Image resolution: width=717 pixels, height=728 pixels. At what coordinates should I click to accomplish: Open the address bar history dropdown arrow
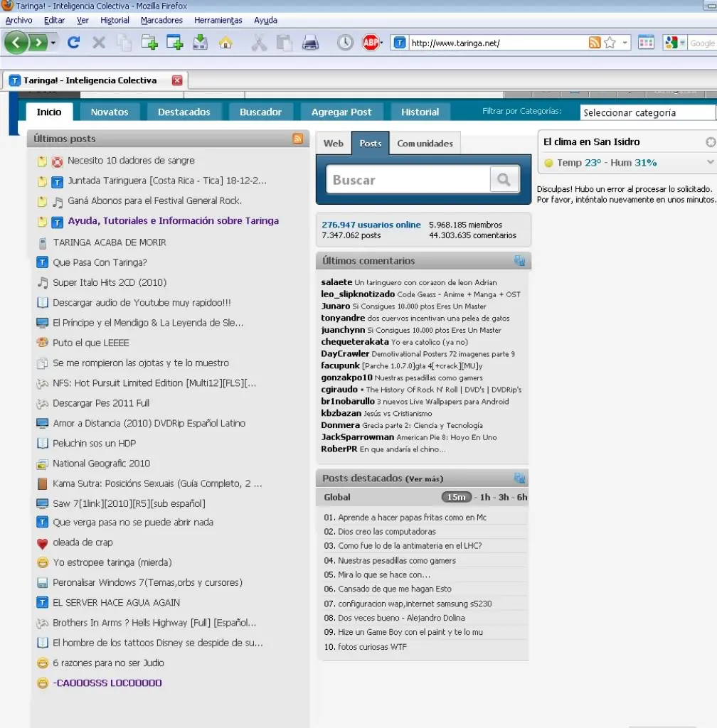pyautogui.click(x=625, y=43)
